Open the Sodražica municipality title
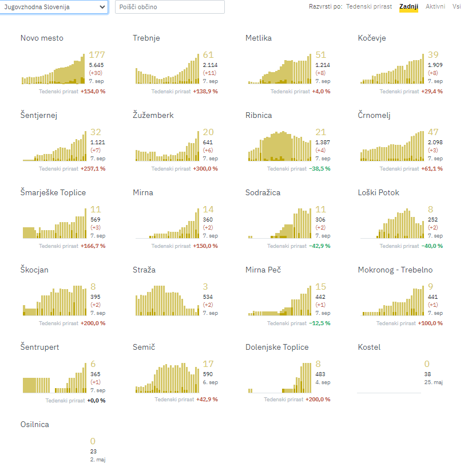476x470 pixels. pos(263,192)
